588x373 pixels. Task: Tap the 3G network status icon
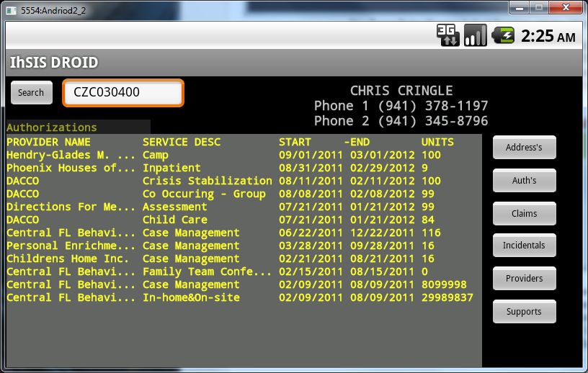tap(447, 35)
